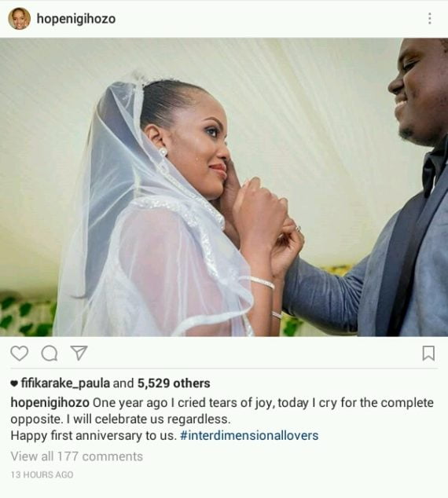Select the bride's white veil in the image
The width and height of the screenshot is (448, 498).
140,222
